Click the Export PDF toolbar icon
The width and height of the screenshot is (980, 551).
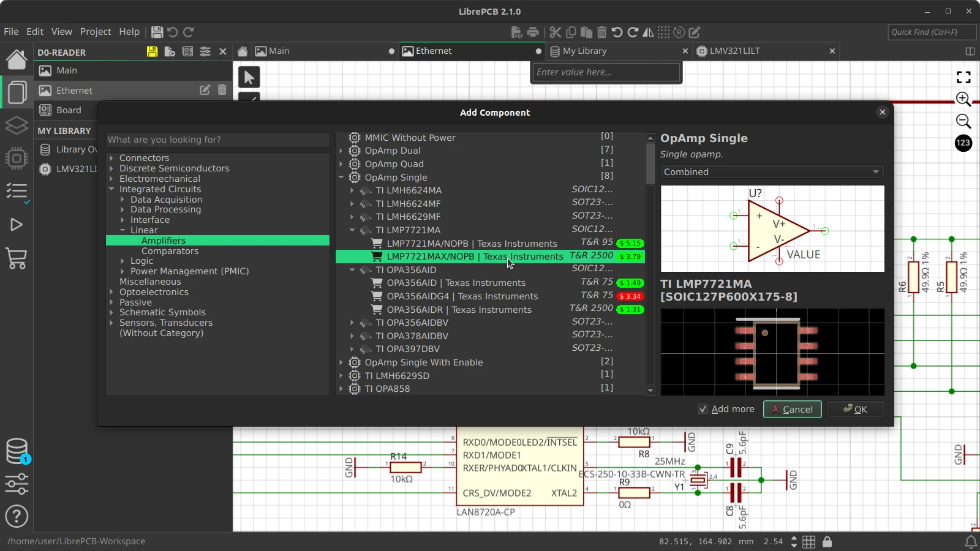[516, 32]
